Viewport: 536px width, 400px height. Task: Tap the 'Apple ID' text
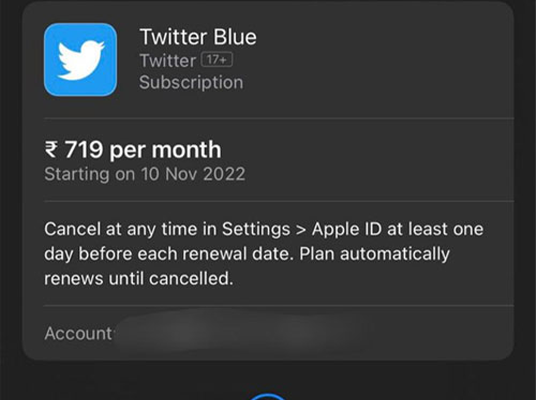346,229
